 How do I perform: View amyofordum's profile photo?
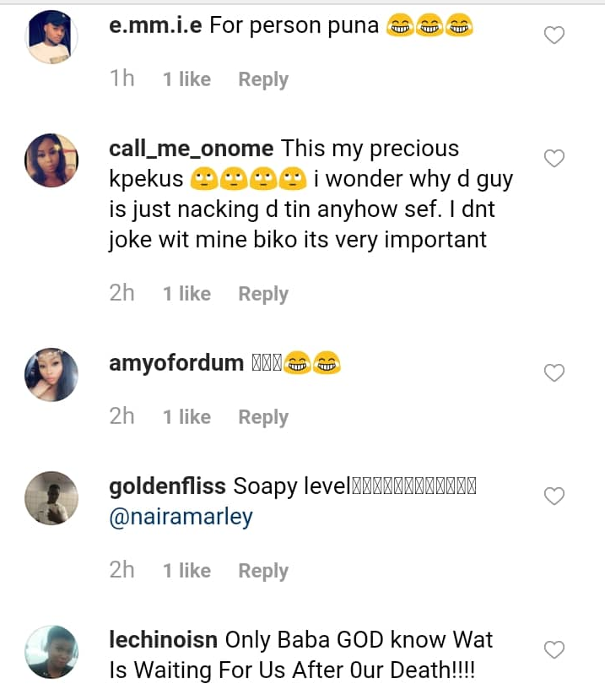[x=52, y=374]
